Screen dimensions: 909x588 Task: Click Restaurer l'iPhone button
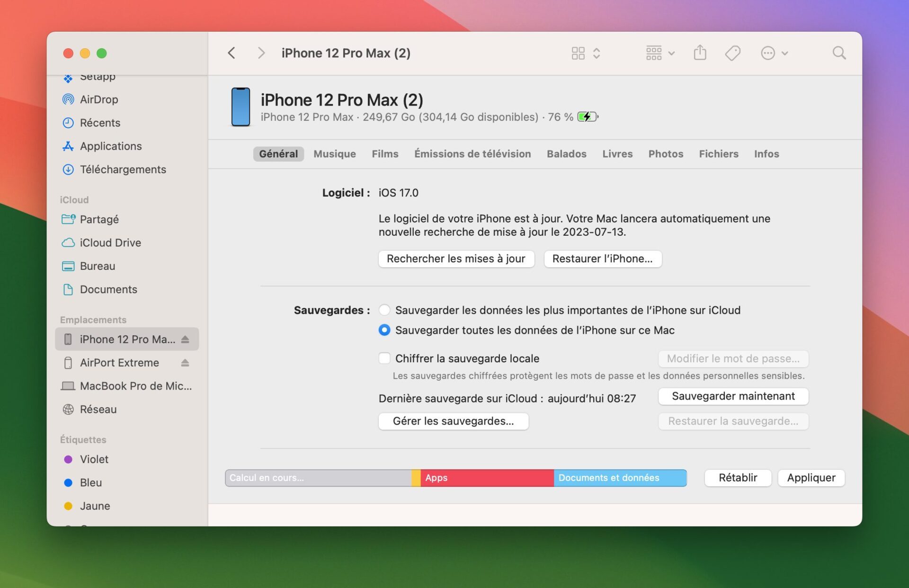pyautogui.click(x=602, y=258)
